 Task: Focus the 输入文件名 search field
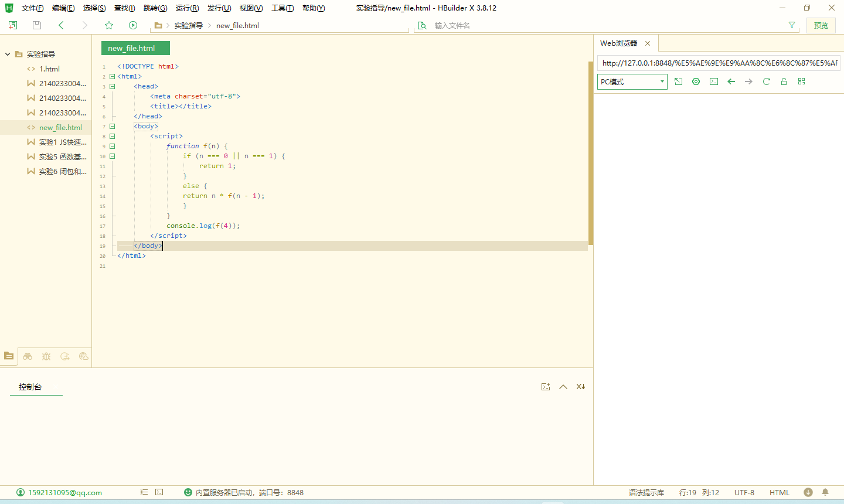[607, 25]
